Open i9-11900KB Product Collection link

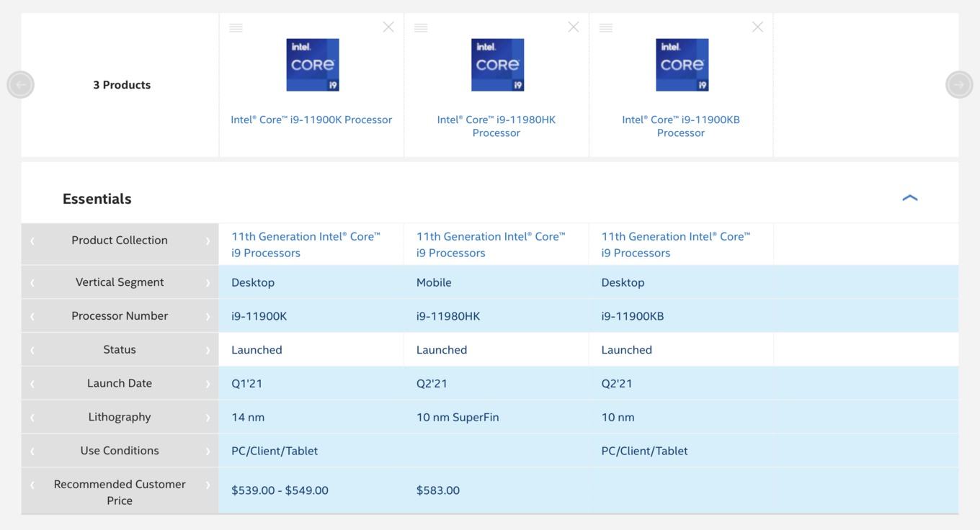coord(676,245)
